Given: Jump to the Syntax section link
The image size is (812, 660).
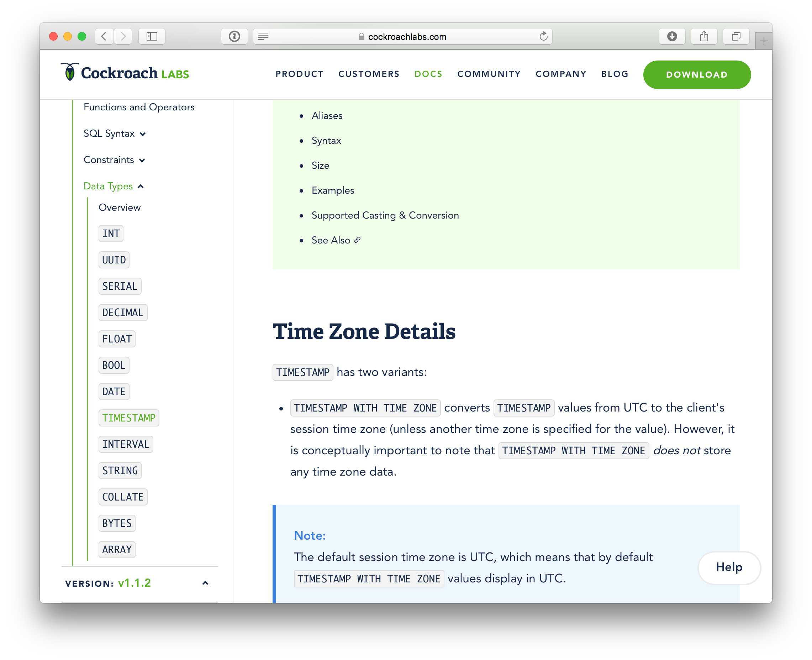Looking at the screenshot, I should [326, 141].
